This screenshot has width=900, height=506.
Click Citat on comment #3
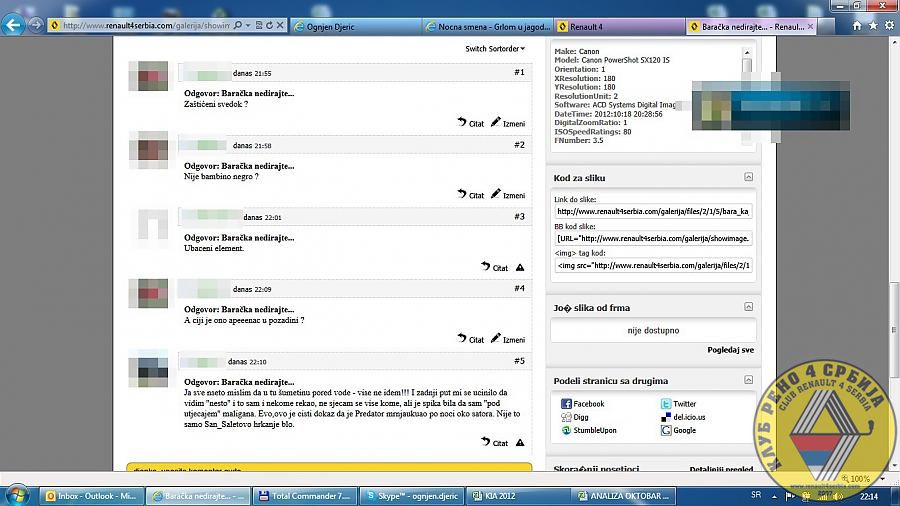pos(494,267)
